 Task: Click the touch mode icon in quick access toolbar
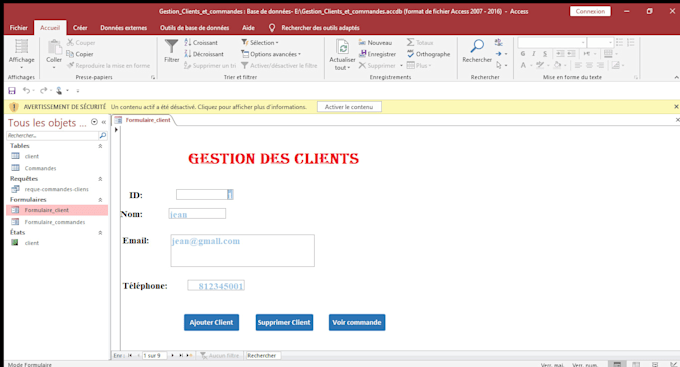click(x=59, y=90)
